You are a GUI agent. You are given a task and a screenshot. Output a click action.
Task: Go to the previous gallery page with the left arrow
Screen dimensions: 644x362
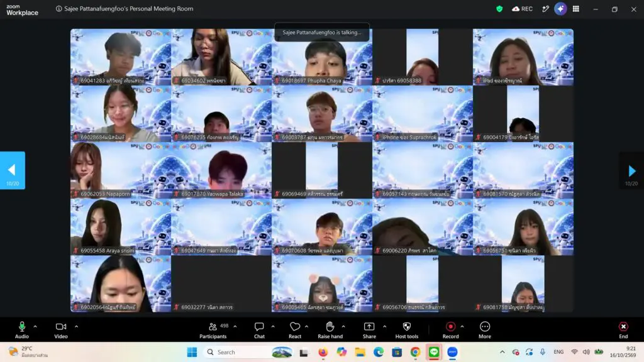coord(13,170)
